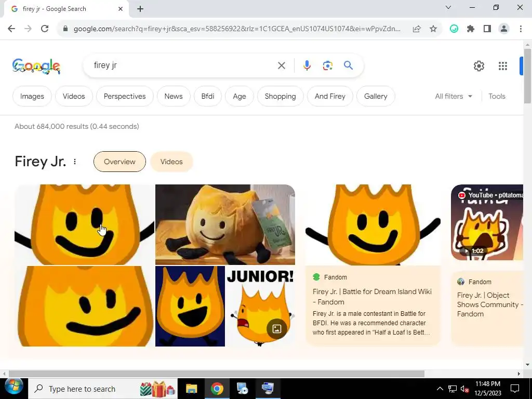Bookmark this tab with star icon
The width and height of the screenshot is (532, 399).
(433, 29)
